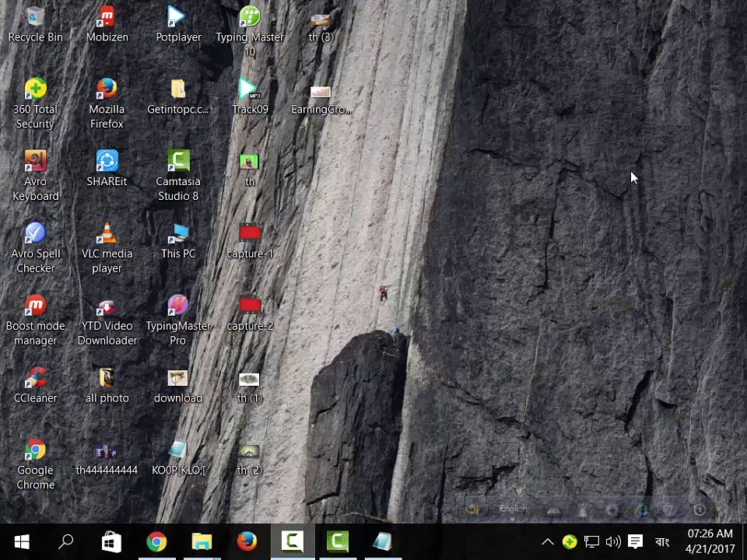
Task: Select the image file named th
Action: [x=249, y=170]
